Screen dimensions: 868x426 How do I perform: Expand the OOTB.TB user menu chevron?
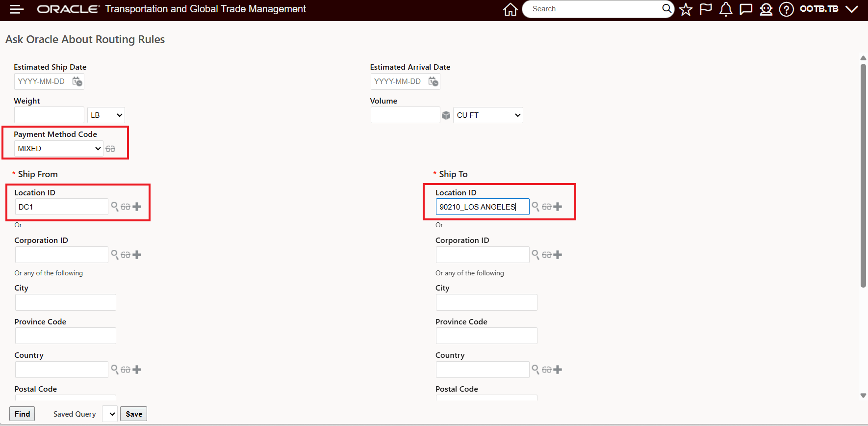(x=852, y=9)
